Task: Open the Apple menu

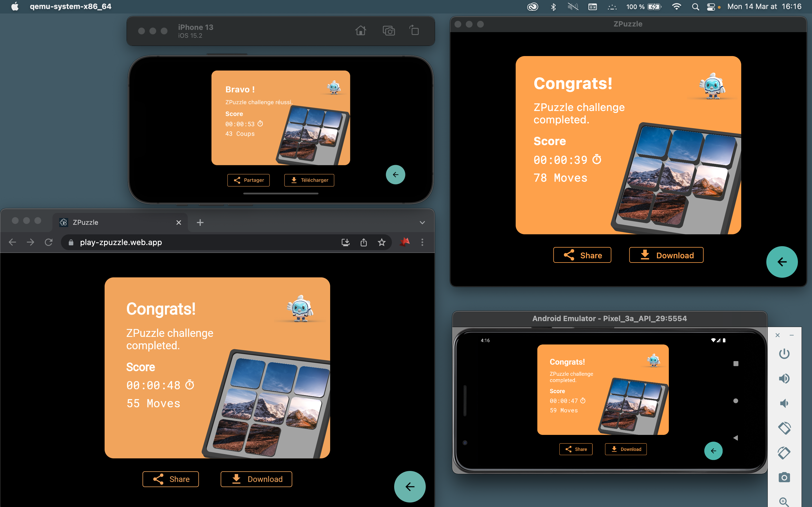Action: pos(15,7)
